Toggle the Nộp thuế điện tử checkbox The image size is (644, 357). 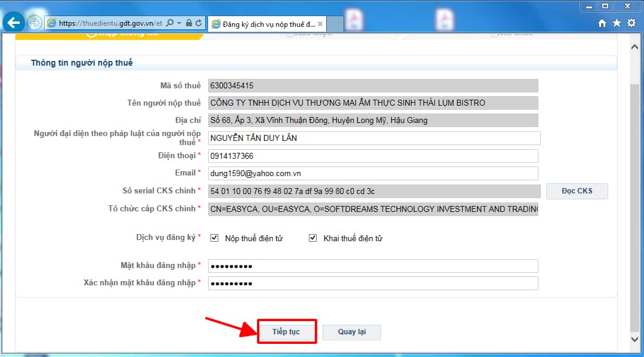tap(215, 238)
